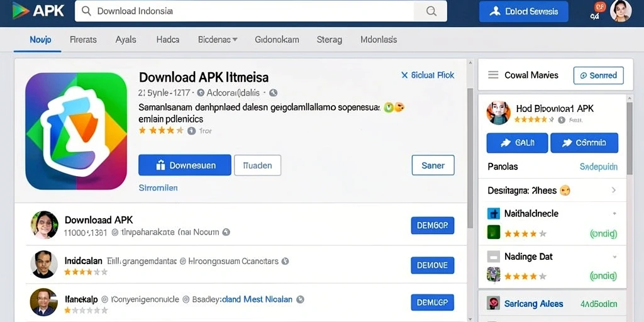Click the avatar in Inidcalan row

tap(44, 264)
